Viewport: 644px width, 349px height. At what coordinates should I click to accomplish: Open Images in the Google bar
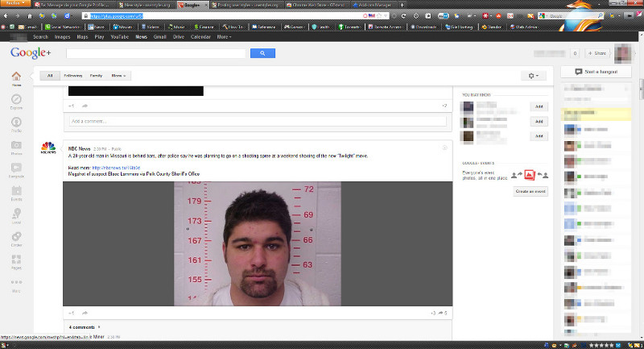[x=63, y=36]
